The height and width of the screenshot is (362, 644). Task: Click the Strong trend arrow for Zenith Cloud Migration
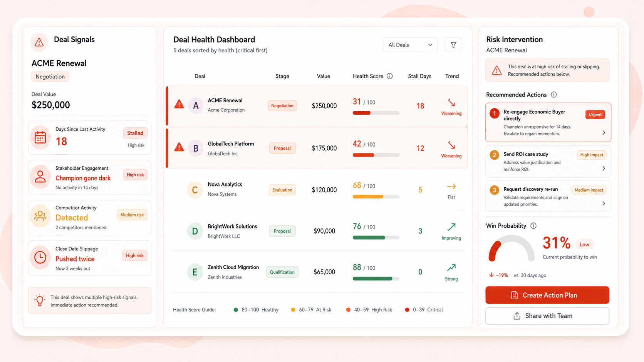[x=451, y=268]
